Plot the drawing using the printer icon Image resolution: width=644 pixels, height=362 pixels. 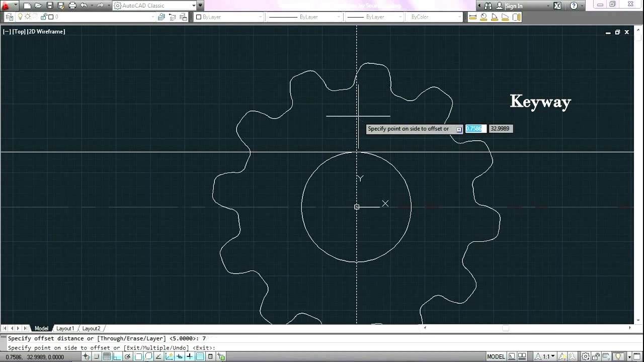(72, 6)
